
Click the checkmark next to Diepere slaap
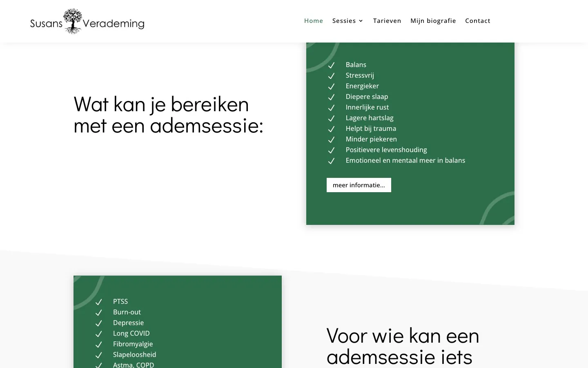331,97
